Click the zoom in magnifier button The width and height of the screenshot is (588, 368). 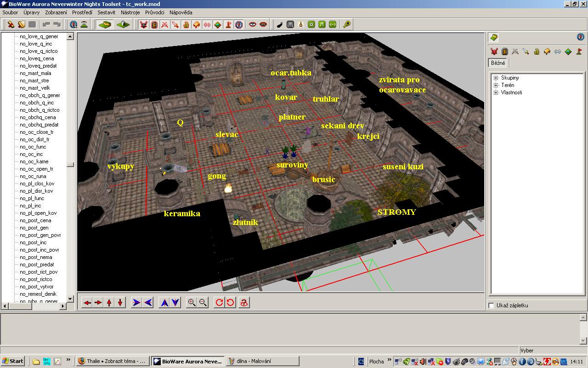tap(192, 302)
